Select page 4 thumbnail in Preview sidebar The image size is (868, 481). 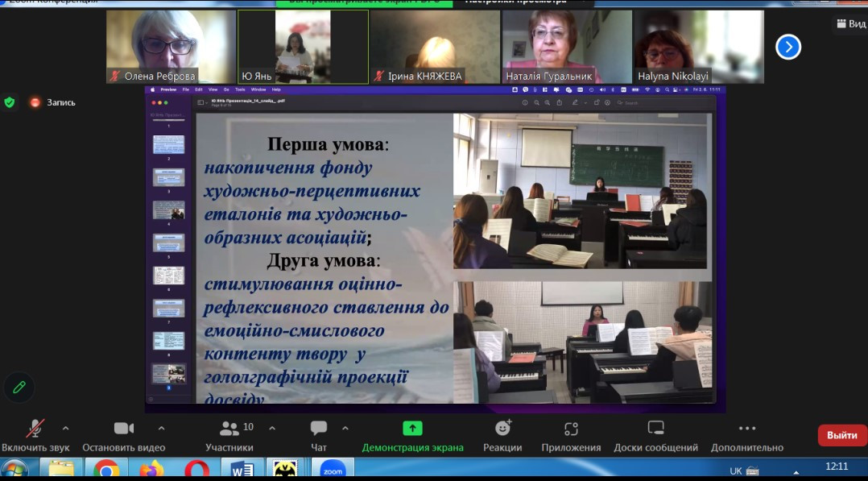[169, 210]
